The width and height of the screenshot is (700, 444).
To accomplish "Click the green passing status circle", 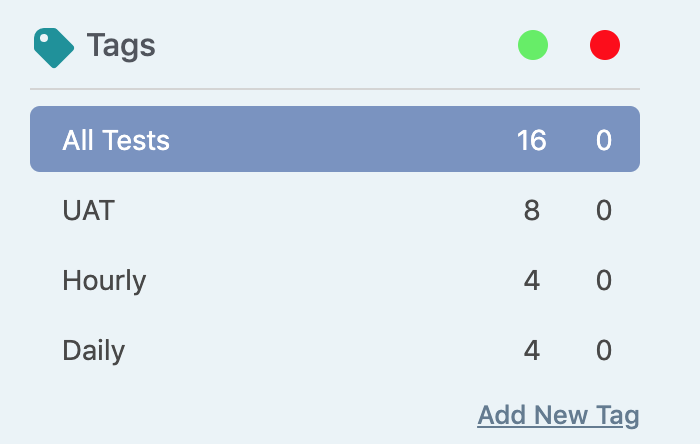I will [x=533, y=45].
